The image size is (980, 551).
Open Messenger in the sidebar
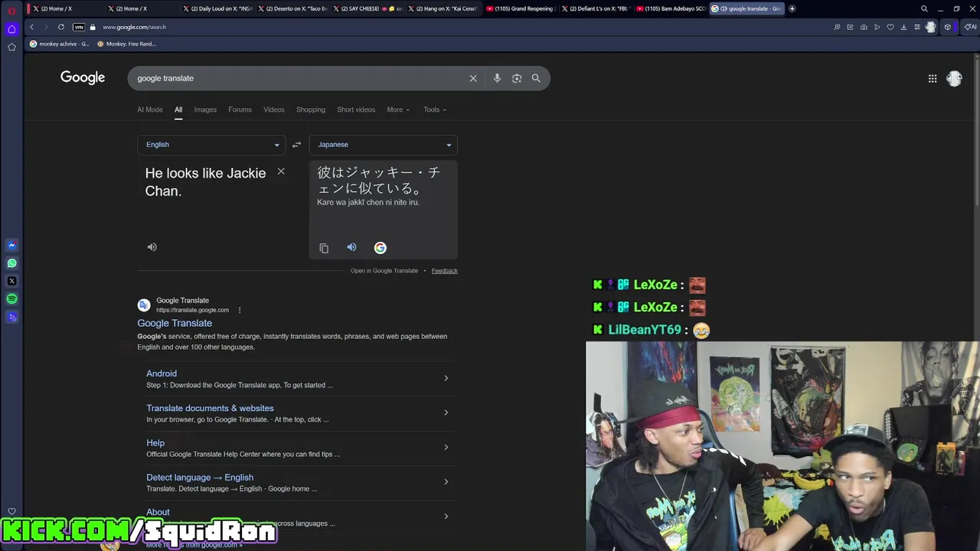(x=11, y=245)
